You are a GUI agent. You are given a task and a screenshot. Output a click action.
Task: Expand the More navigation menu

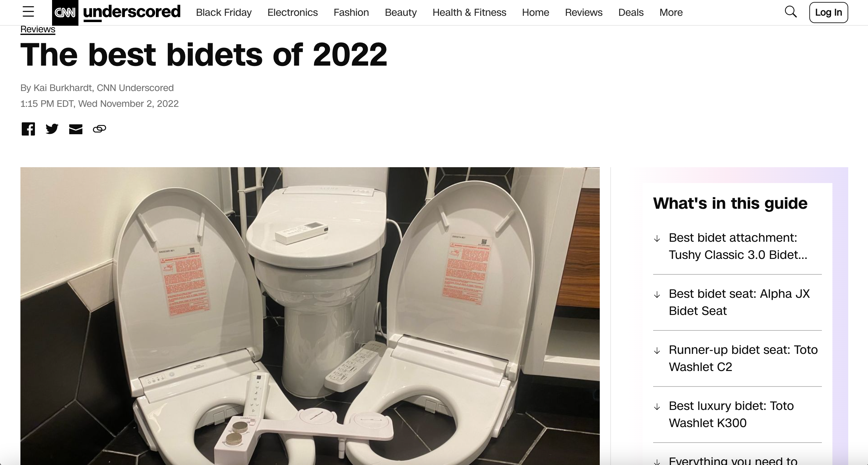671,13
